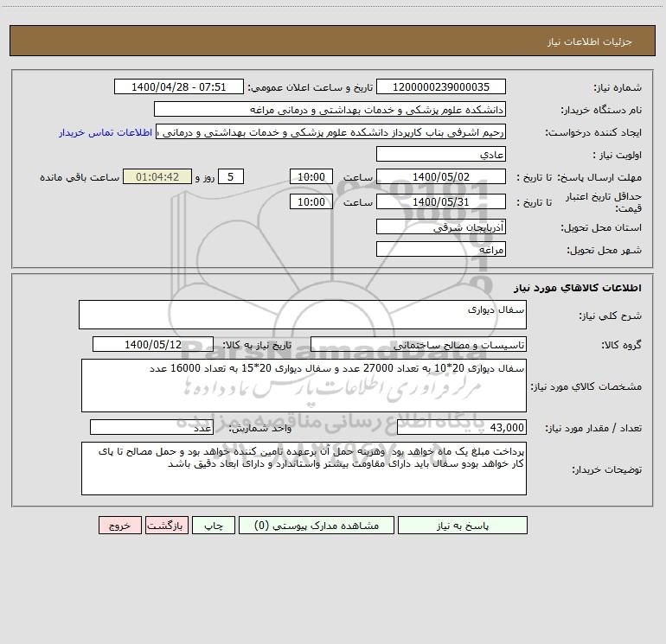Select the شماره نیاز field 1200000239000035
The image size is (666, 644).
pyautogui.click(x=441, y=86)
